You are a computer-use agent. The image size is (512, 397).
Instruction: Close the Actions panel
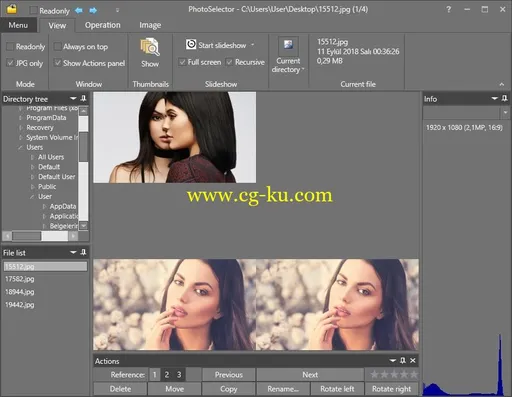[x=413, y=361]
